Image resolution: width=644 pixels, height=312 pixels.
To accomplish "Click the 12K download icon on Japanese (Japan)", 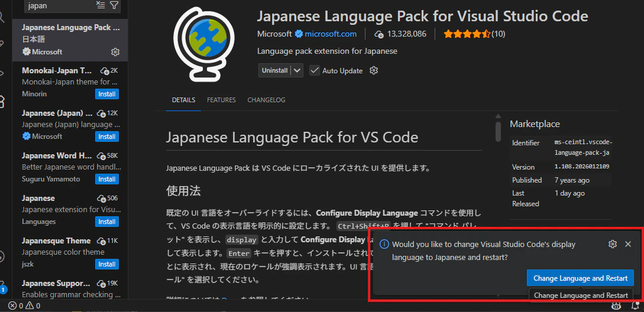I will [102, 113].
